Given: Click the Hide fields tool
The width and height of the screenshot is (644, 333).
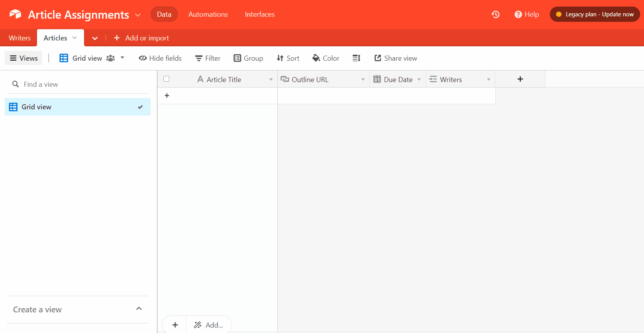Looking at the screenshot, I should [x=160, y=58].
